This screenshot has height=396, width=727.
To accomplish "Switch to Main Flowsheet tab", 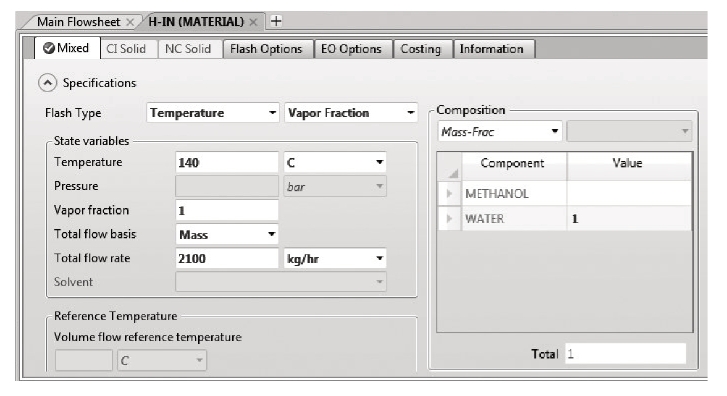I will 78,22.
